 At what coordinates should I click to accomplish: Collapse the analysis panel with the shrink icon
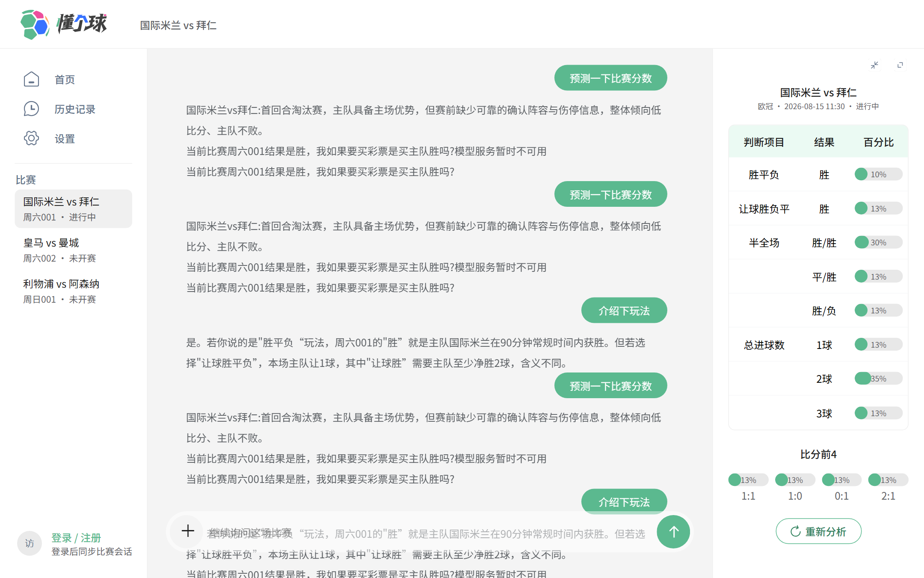point(874,65)
